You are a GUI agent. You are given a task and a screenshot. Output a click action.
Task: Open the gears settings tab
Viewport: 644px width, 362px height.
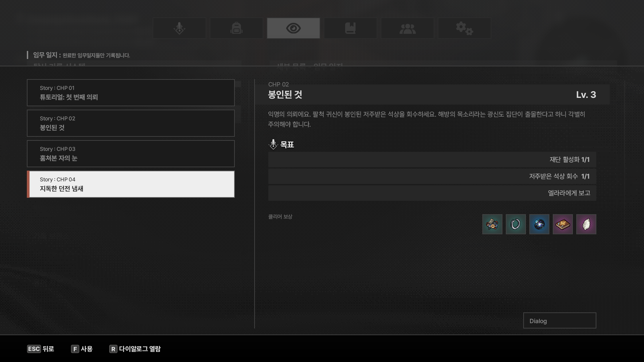pos(464,28)
